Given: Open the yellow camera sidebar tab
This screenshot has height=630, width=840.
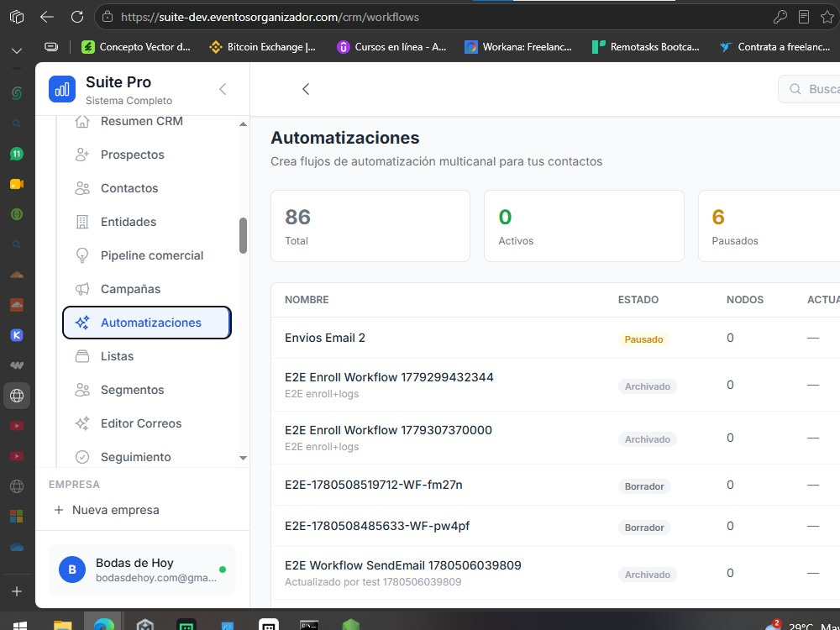Looking at the screenshot, I should tap(17, 184).
